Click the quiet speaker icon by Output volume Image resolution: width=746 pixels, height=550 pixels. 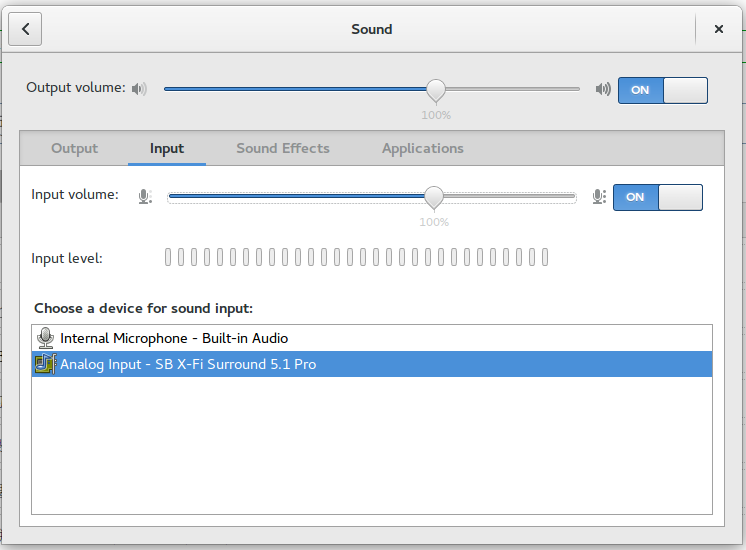click(139, 89)
